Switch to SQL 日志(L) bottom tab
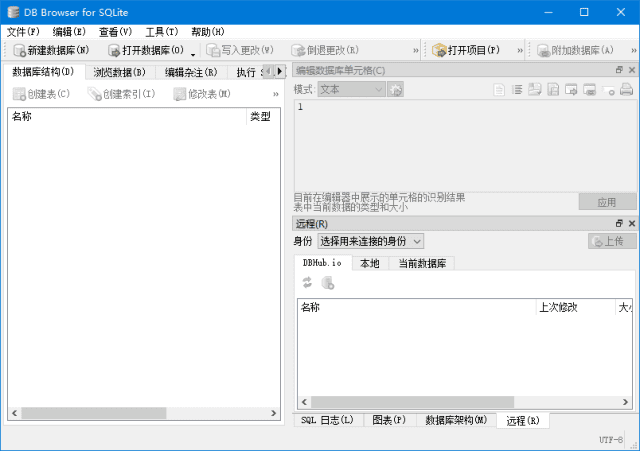Screen dimensions: 640x451 (327, 420)
